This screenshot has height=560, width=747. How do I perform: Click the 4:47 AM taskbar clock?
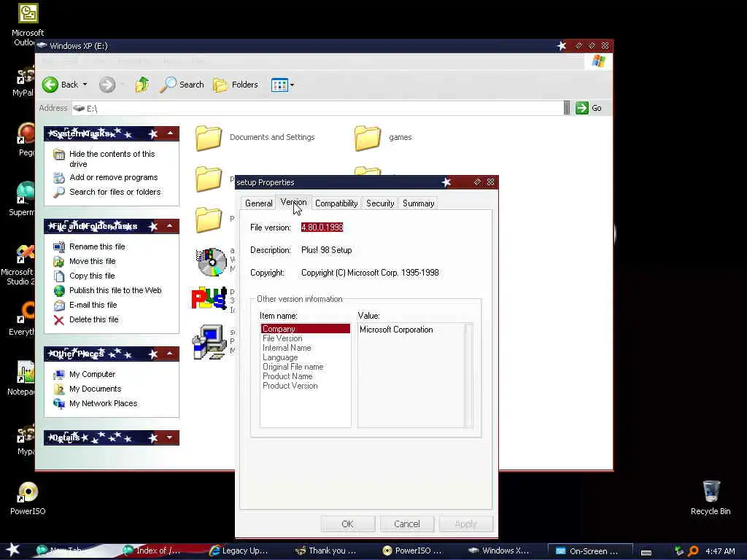coord(720,551)
